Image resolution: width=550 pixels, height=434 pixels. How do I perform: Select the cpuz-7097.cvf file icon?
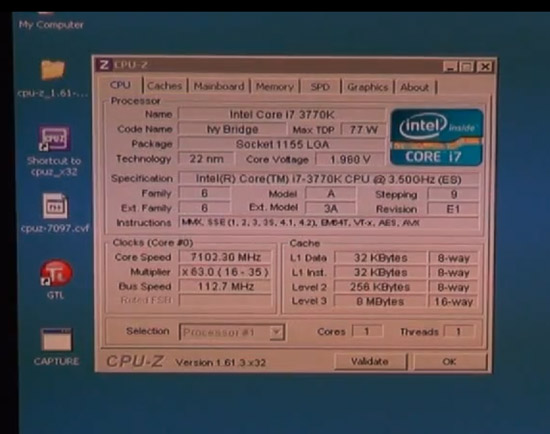point(55,206)
